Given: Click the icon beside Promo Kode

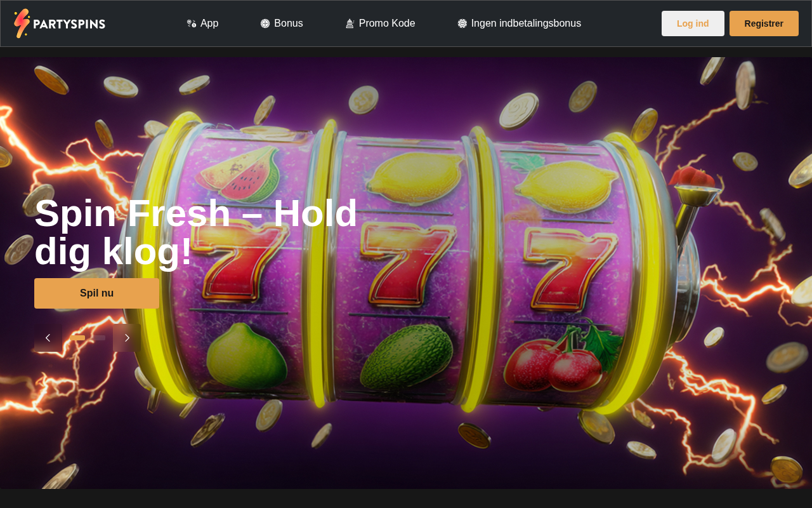Looking at the screenshot, I should click(350, 23).
